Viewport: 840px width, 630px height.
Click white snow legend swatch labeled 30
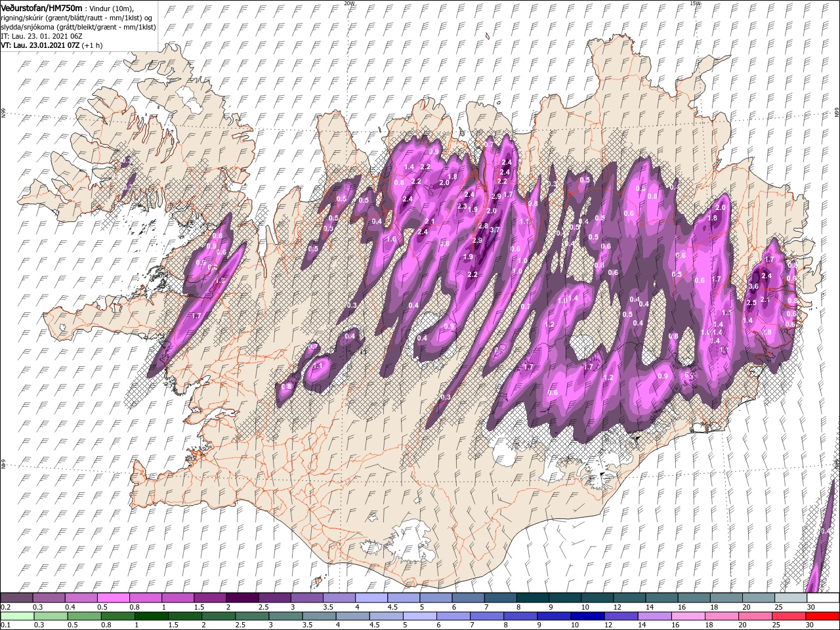tap(822, 598)
